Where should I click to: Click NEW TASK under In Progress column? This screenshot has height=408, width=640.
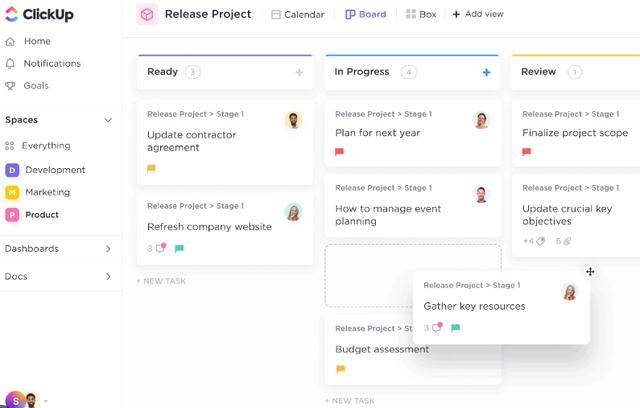(x=350, y=401)
